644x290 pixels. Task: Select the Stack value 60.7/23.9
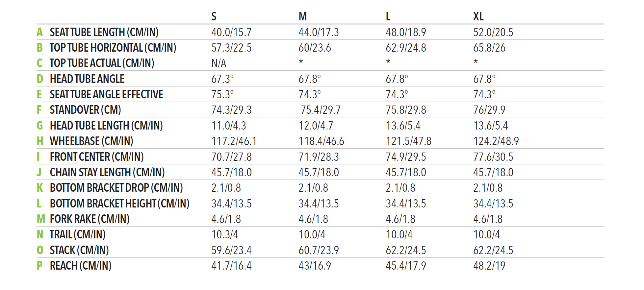(319, 250)
